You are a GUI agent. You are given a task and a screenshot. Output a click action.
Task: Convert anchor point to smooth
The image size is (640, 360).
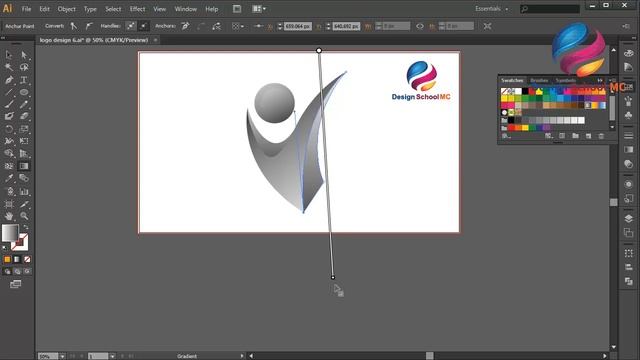89,26
